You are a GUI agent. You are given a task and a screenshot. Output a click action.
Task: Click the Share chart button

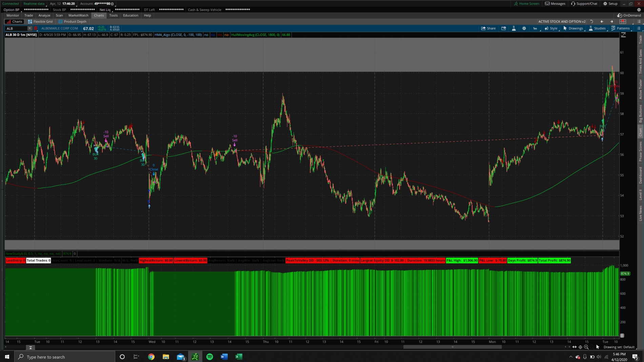pos(488,28)
